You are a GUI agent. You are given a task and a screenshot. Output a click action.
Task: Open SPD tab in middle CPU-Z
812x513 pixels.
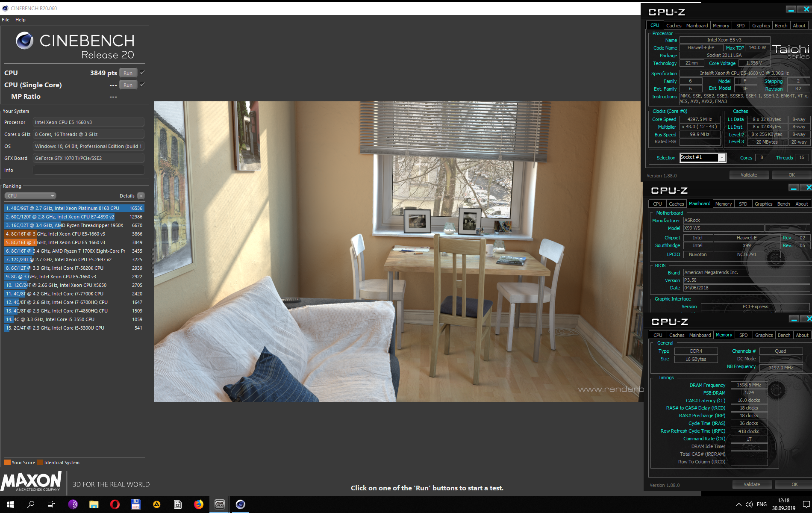743,204
